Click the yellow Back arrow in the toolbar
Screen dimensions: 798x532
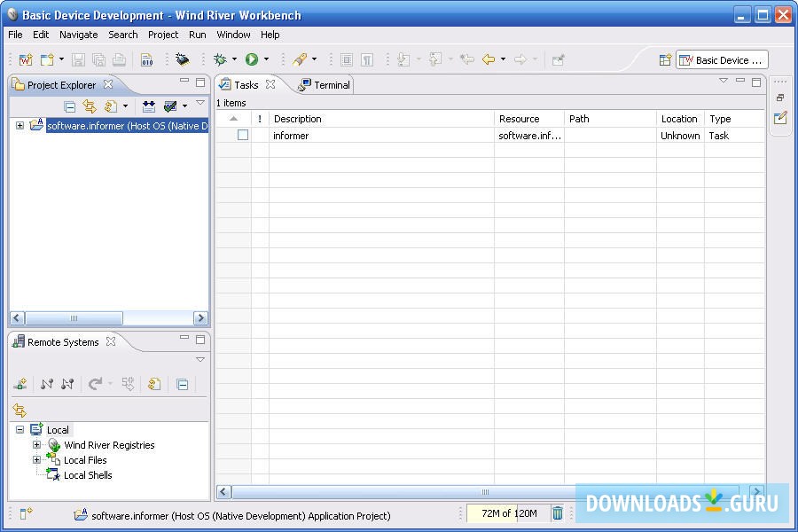click(x=488, y=59)
